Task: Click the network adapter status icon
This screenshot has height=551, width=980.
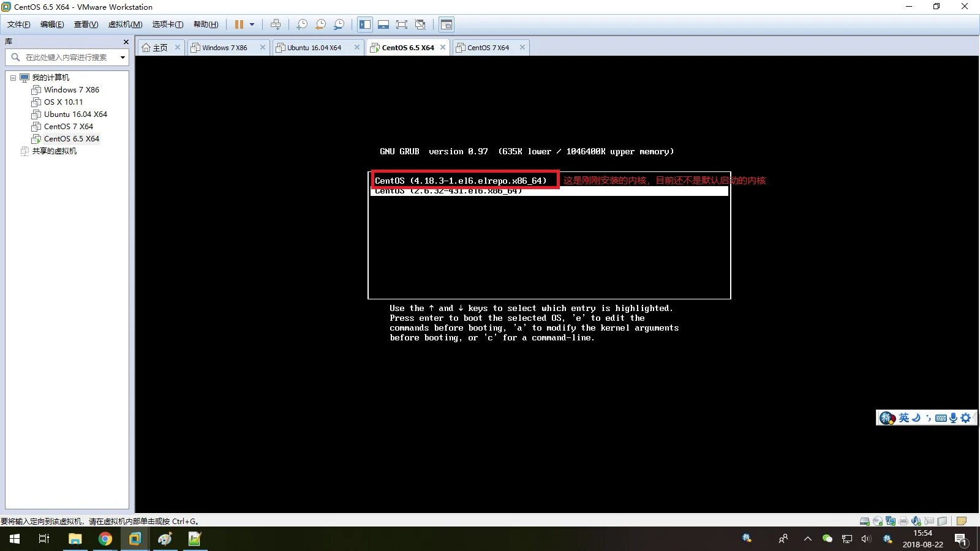Action: (x=891, y=521)
